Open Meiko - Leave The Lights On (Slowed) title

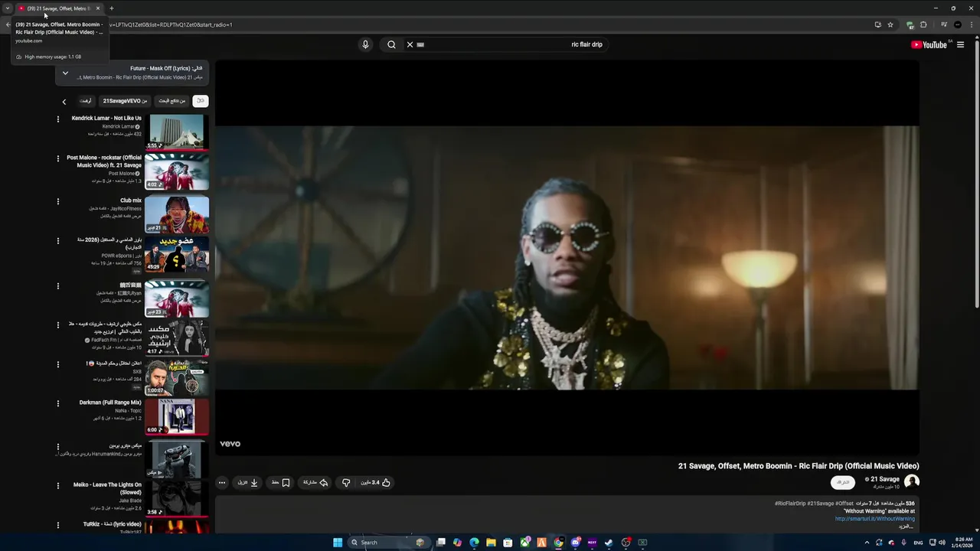pyautogui.click(x=107, y=488)
